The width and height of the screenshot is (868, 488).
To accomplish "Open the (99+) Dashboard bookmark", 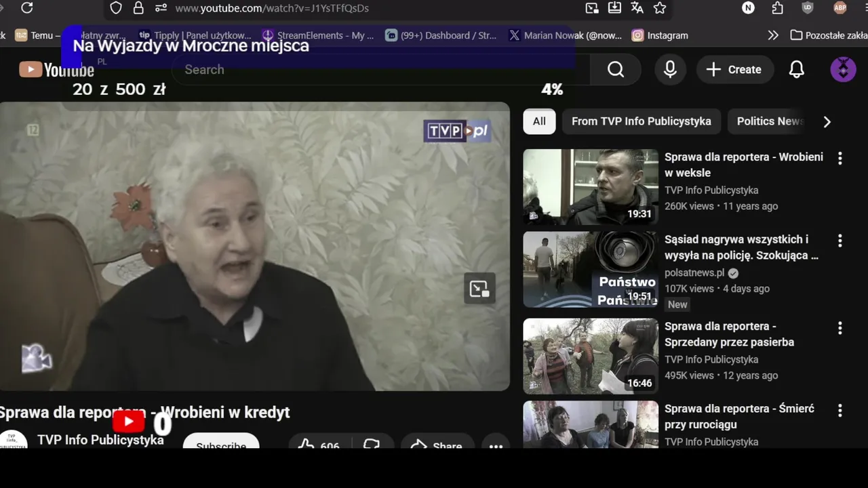I will [441, 35].
